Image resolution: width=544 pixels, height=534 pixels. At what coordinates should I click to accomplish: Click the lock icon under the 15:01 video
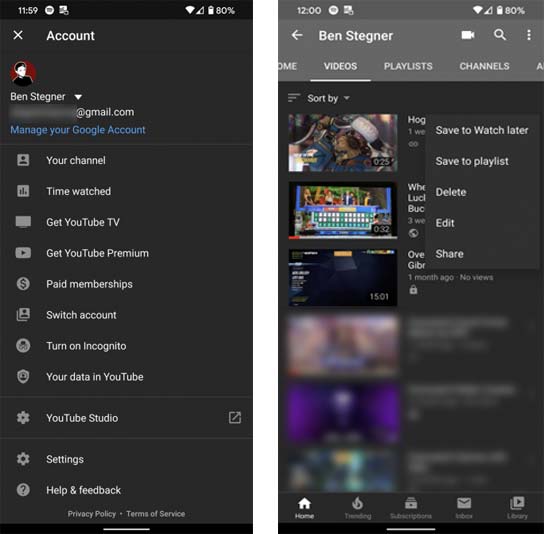(413, 289)
